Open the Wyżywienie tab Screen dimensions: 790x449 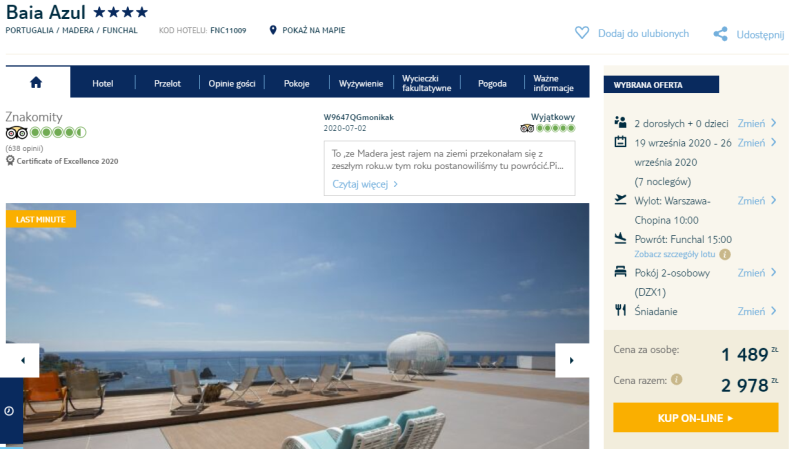click(361, 84)
